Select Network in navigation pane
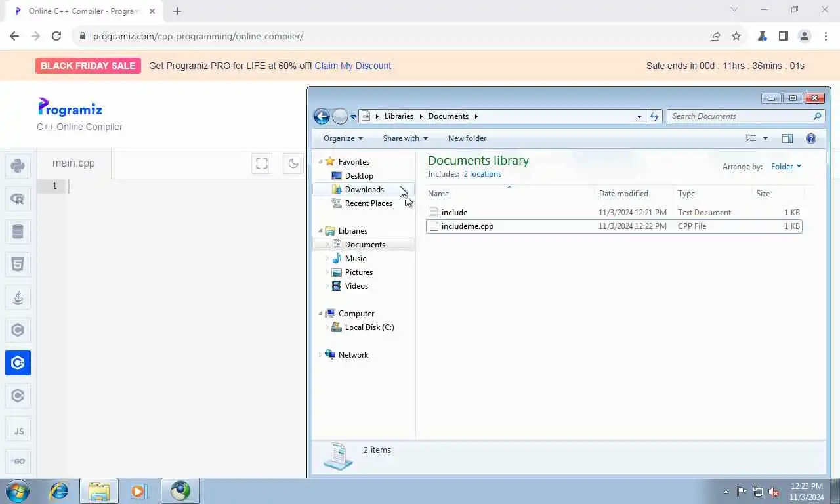This screenshot has height=504, width=840. (353, 355)
